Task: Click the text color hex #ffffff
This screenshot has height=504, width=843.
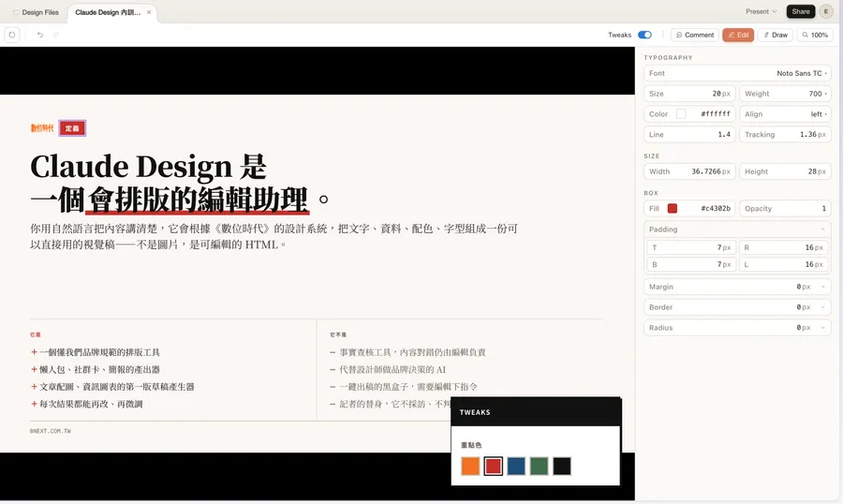Action: pos(716,114)
